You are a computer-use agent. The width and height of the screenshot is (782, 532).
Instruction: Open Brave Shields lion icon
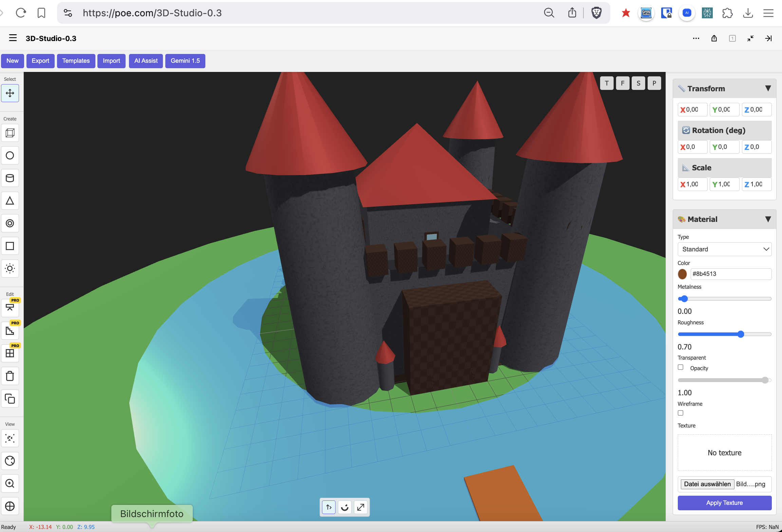(596, 13)
